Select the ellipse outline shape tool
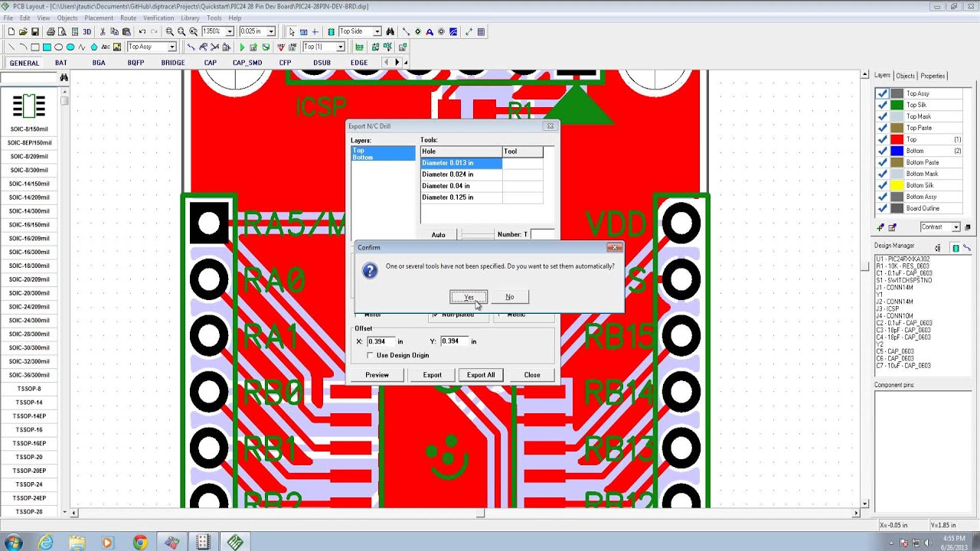 pyautogui.click(x=58, y=47)
